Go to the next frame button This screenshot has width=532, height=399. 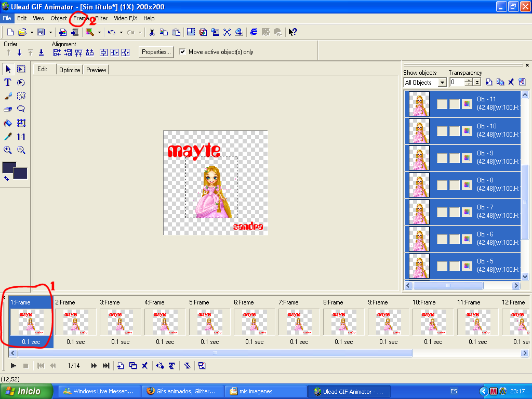tap(94, 366)
